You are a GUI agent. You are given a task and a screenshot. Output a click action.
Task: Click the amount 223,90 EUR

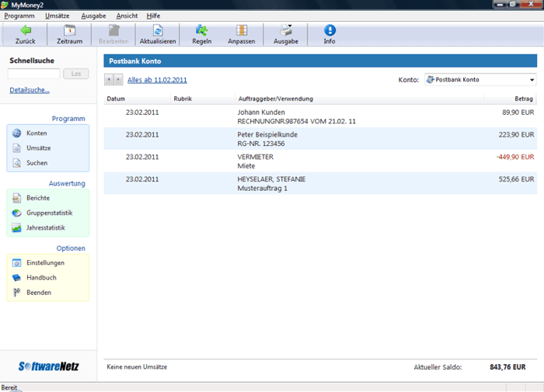[x=516, y=134]
